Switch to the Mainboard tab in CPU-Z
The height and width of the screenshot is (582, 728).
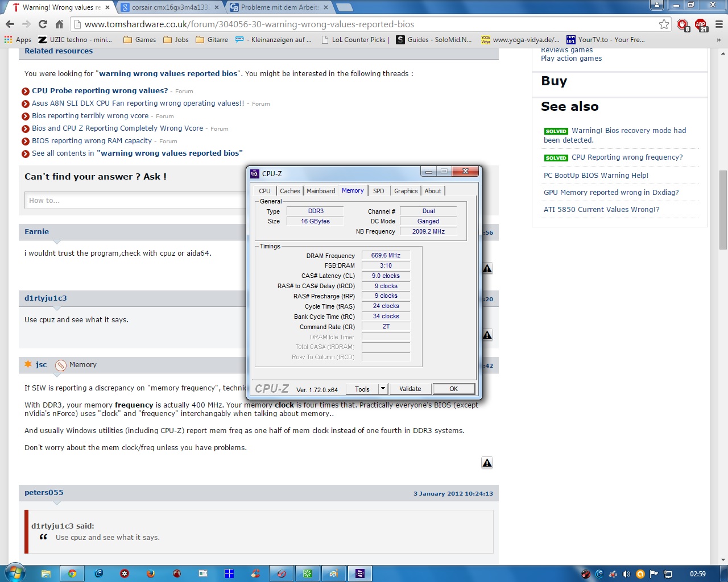(321, 191)
